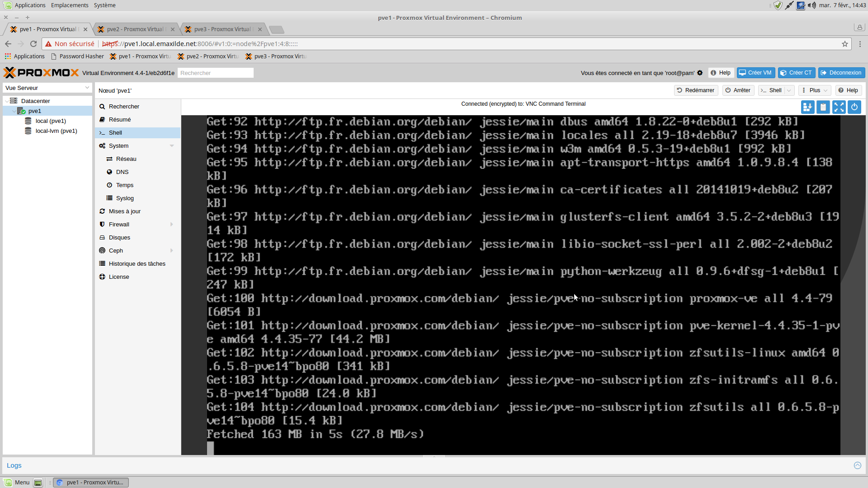868x488 pixels.
Task: Open Mises à jour section
Action: [124, 211]
